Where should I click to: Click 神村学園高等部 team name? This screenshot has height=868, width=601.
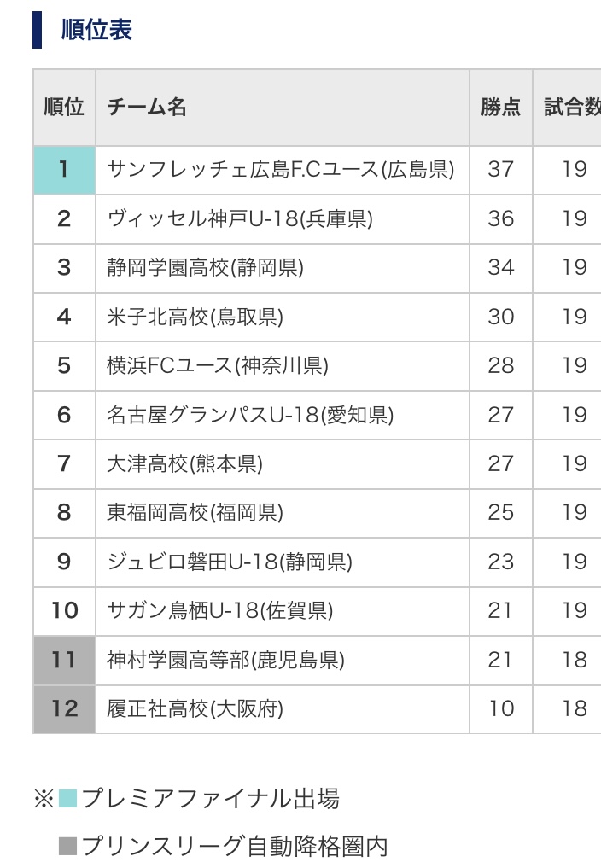click(x=225, y=661)
